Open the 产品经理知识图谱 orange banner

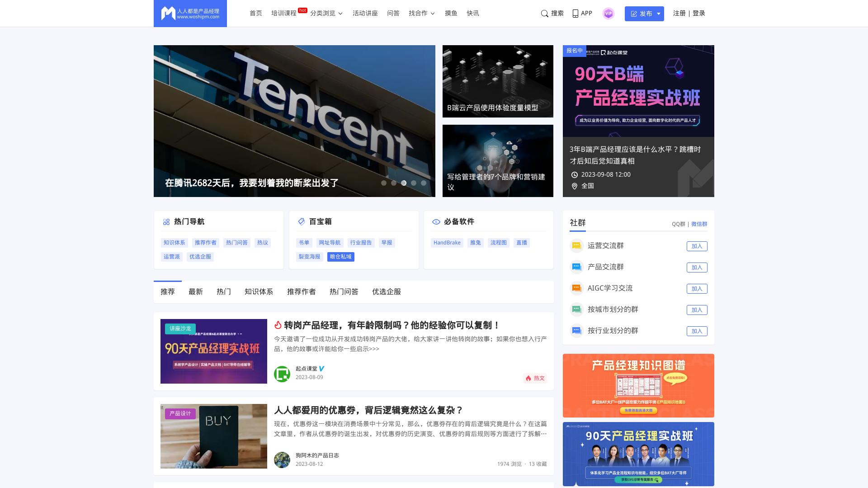point(638,385)
